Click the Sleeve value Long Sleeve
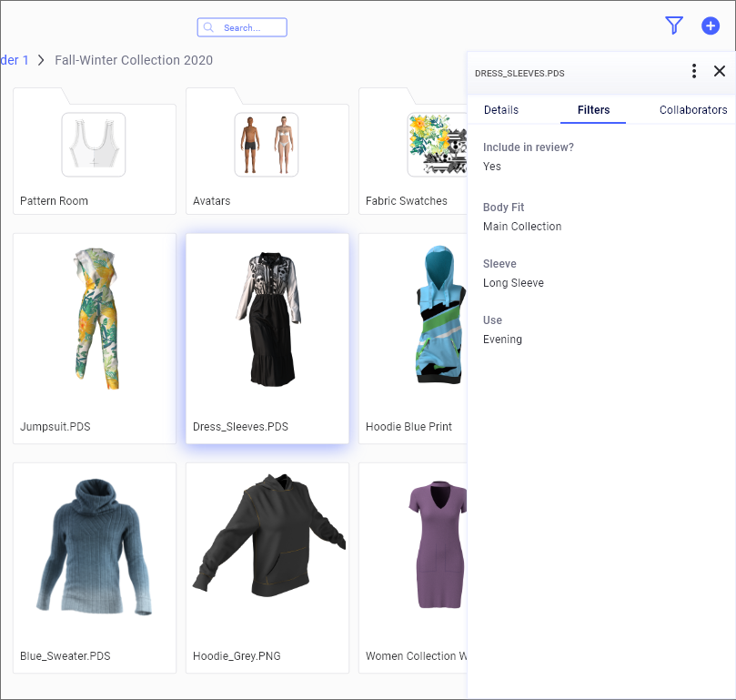Viewport: 736px width, 700px height. (513, 283)
